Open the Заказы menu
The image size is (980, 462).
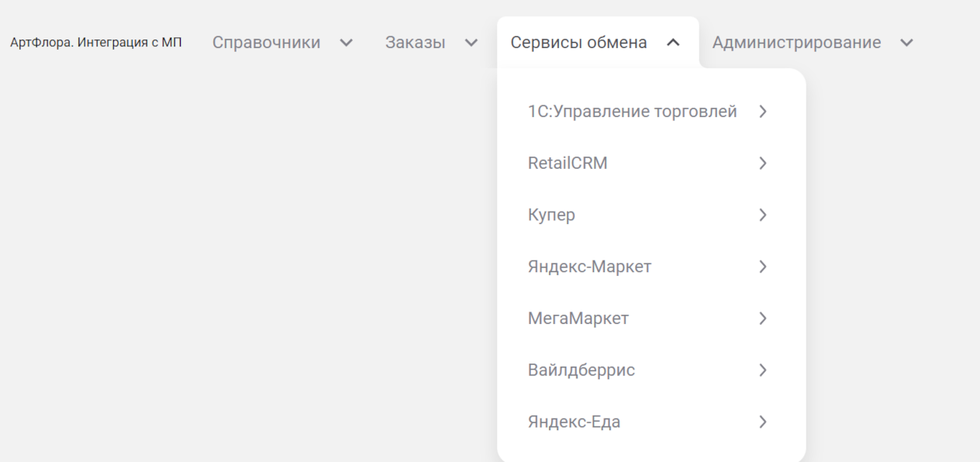[x=415, y=43]
